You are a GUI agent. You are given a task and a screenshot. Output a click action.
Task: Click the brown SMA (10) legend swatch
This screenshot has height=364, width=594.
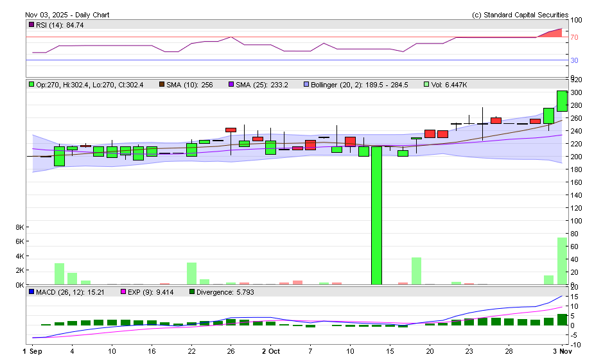pos(161,84)
